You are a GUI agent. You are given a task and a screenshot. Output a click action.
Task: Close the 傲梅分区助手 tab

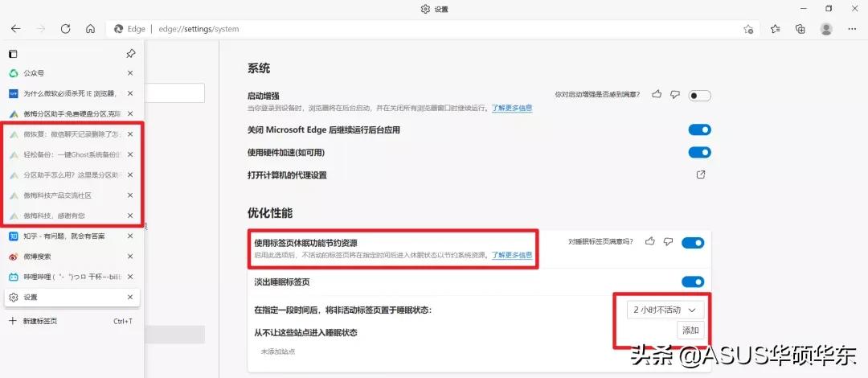[130, 113]
